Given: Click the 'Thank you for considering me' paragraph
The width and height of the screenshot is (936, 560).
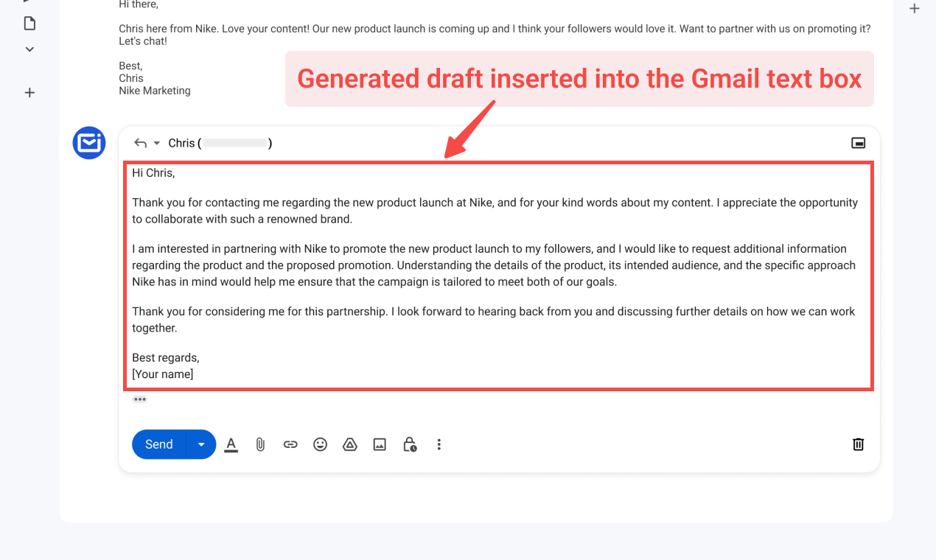Looking at the screenshot, I should [494, 320].
